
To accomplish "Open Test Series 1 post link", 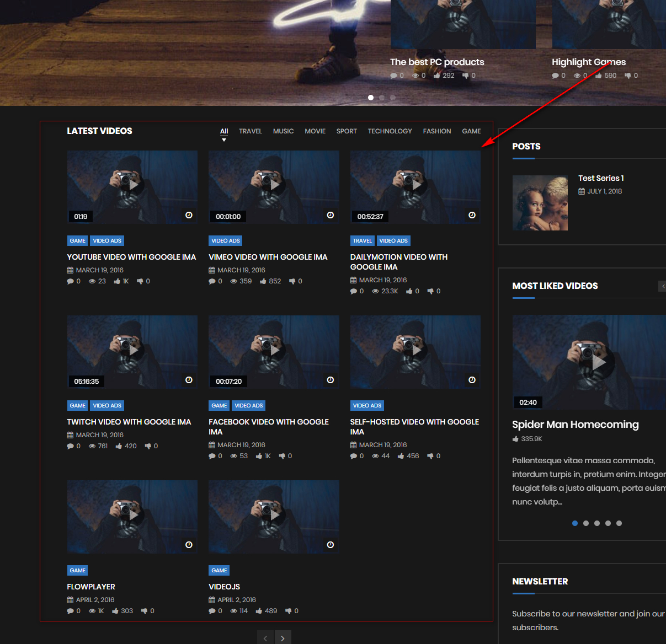I will click(600, 178).
